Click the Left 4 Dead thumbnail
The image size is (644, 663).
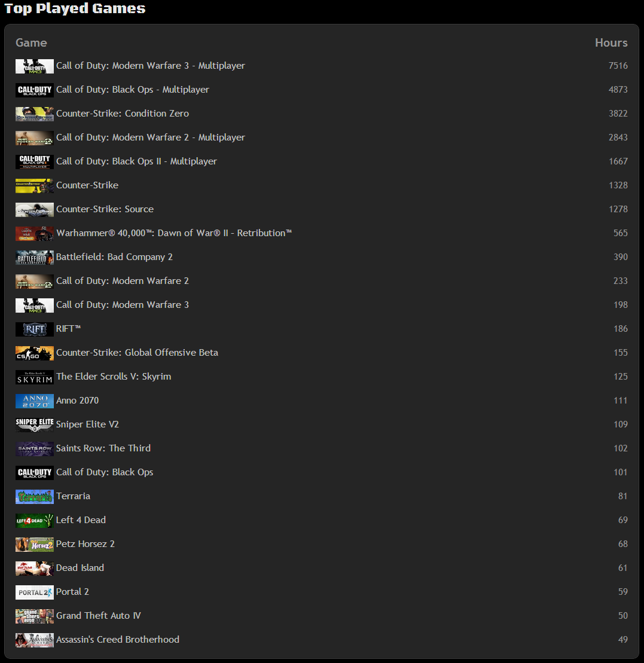pyautogui.click(x=35, y=521)
